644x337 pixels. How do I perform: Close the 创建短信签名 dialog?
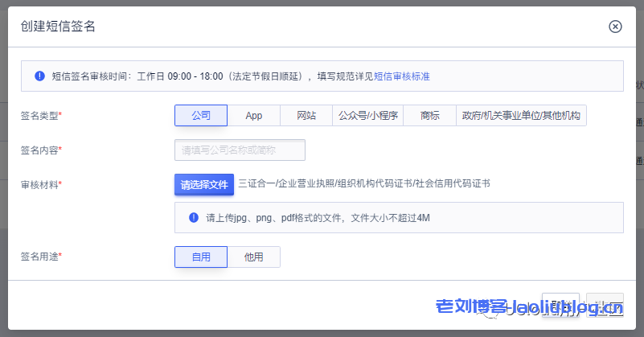coord(615,27)
